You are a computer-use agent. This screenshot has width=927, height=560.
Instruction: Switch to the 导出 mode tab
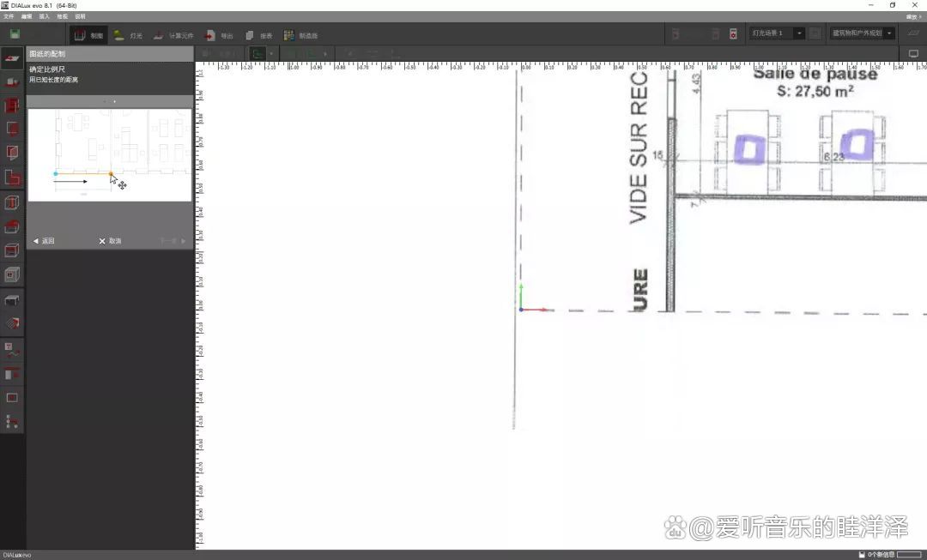coord(219,35)
